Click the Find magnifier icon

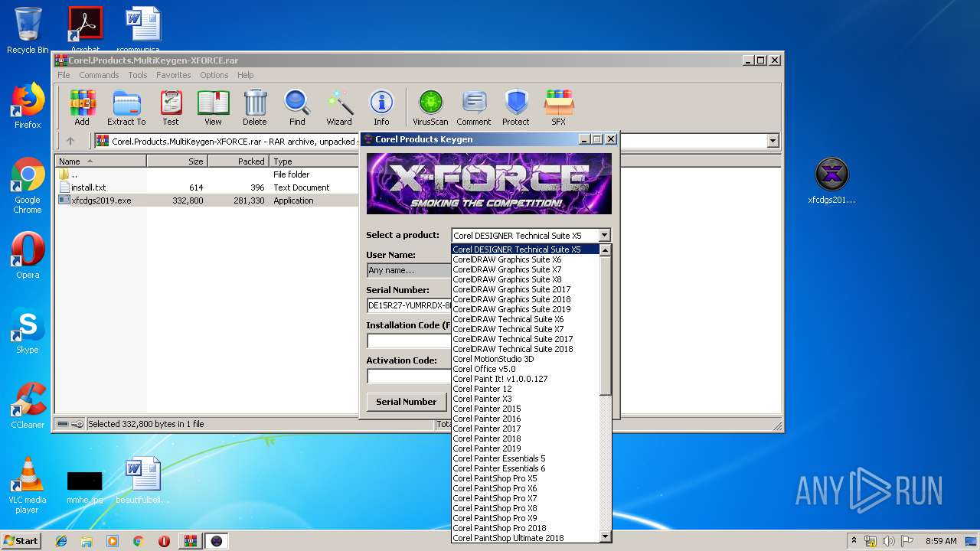pyautogui.click(x=297, y=107)
